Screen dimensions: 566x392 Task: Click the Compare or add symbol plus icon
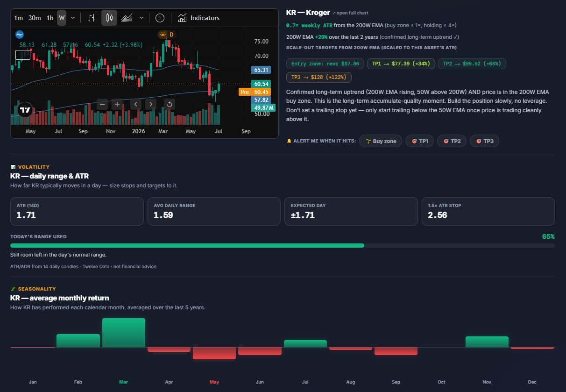(160, 18)
